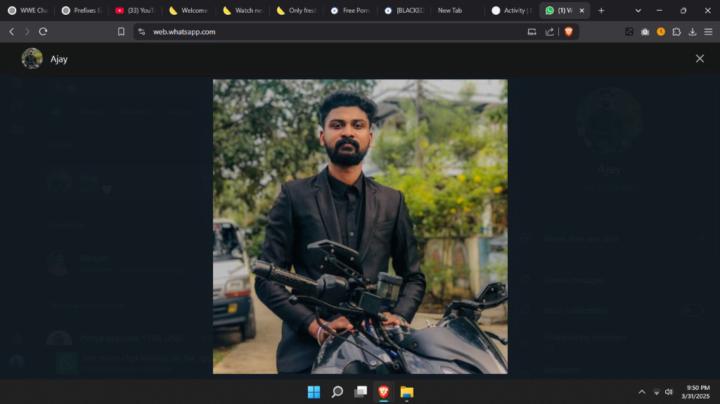Viewport: 720px width, 404px height.
Task: Open File Explorer from the taskbar
Action: 407,391
